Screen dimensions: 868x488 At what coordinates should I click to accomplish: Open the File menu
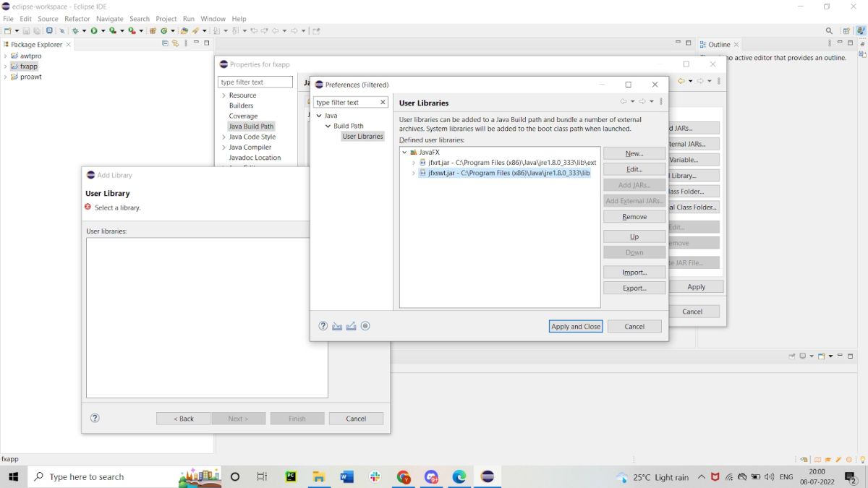8,19
